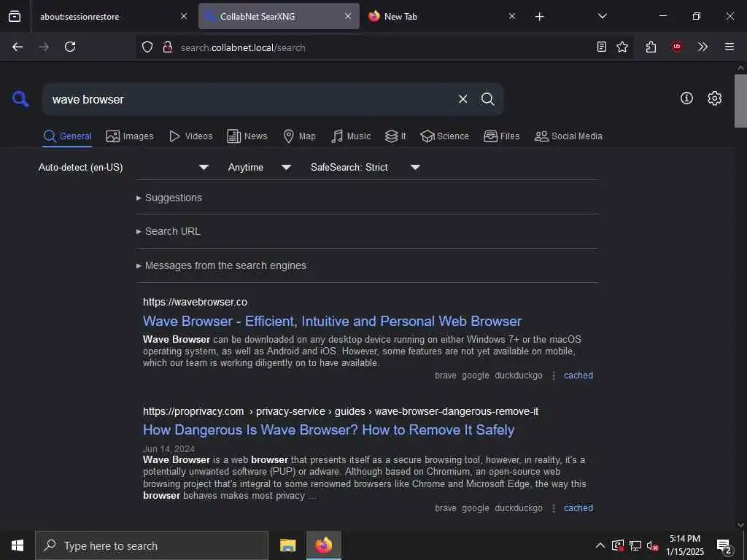Show more tools overflow chevron
Image resolution: width=747 pixels, height=560 pixels.
coord(703,47)
